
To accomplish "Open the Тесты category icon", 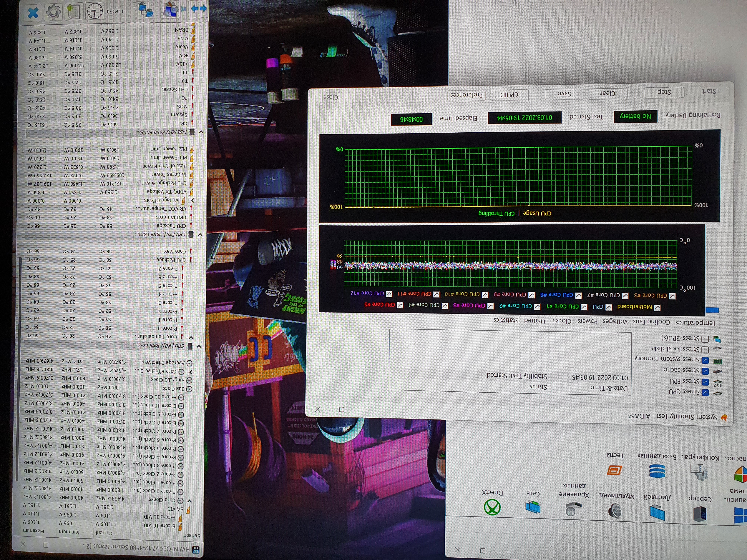I will pos(615,470).
